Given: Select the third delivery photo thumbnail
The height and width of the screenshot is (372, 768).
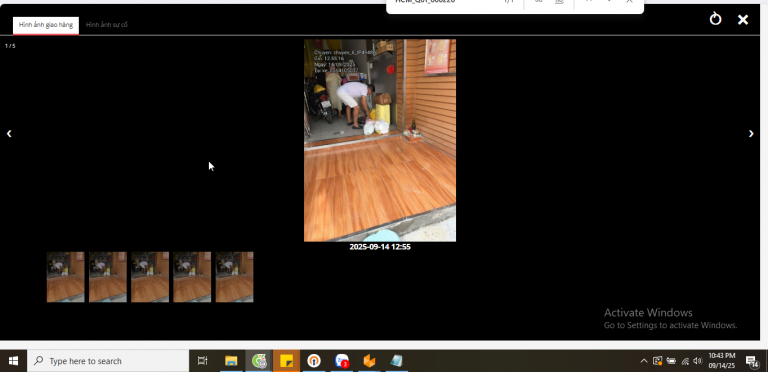Looking at the screenshot, I should (x=150, y=277).
